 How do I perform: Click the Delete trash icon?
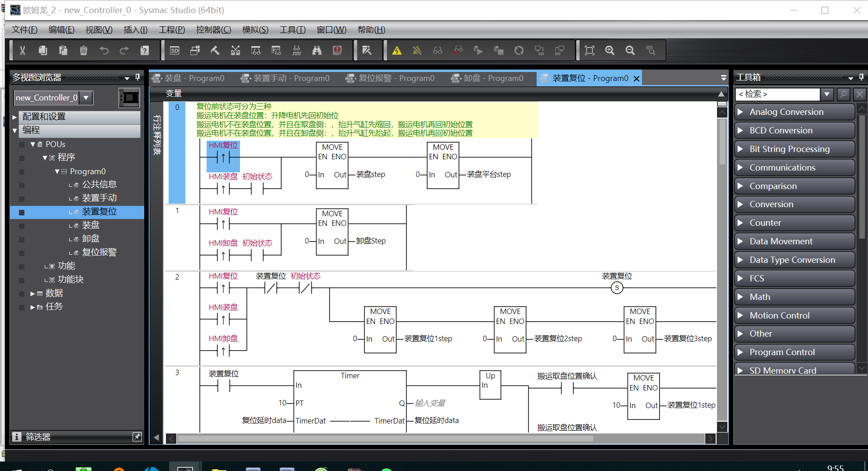[x=84, y=50]
